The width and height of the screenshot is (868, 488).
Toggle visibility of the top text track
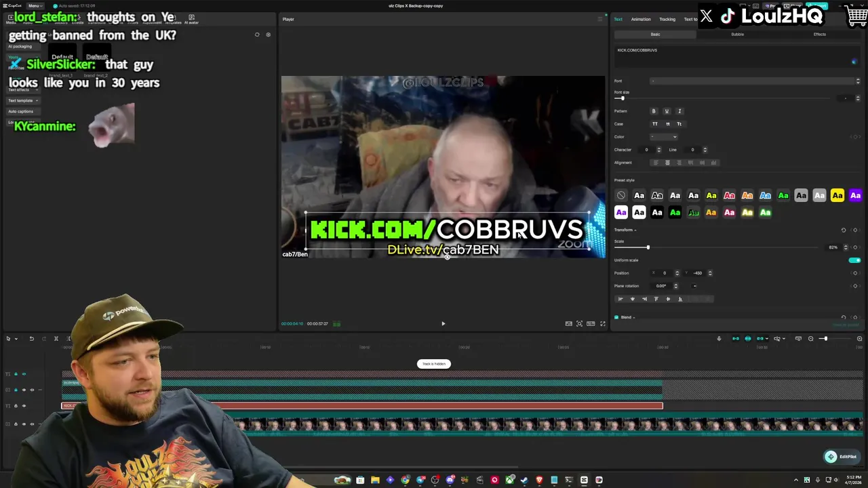tap(24, 374)
